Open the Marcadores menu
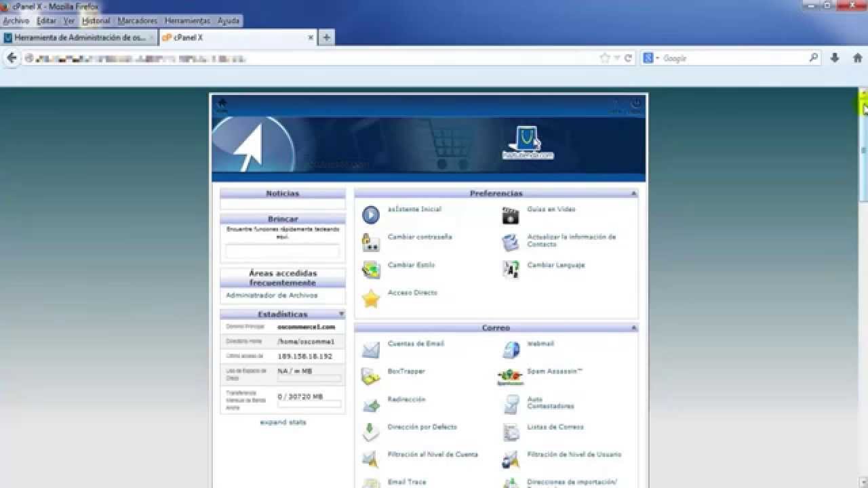868x488 pixels. pos(137,21)
